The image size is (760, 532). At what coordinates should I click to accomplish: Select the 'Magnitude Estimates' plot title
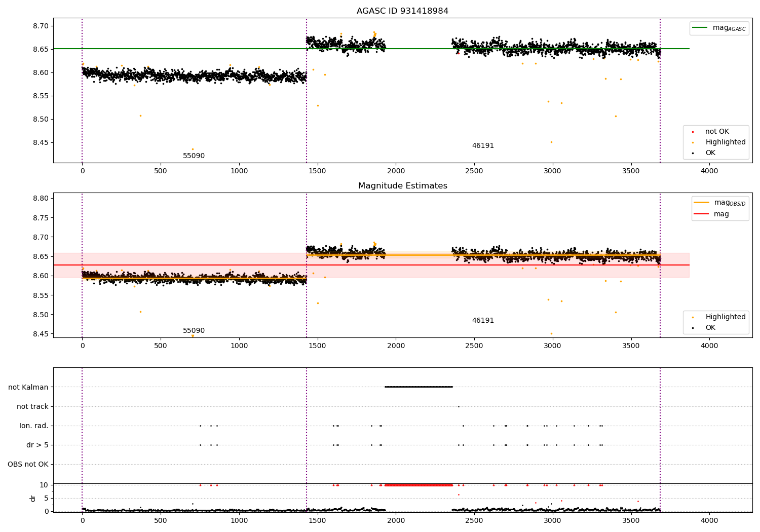point(402,186)
